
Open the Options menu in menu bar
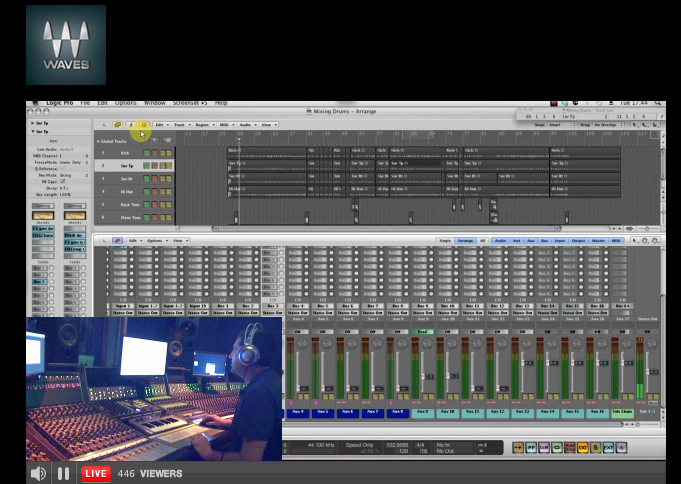pos(126,103)
